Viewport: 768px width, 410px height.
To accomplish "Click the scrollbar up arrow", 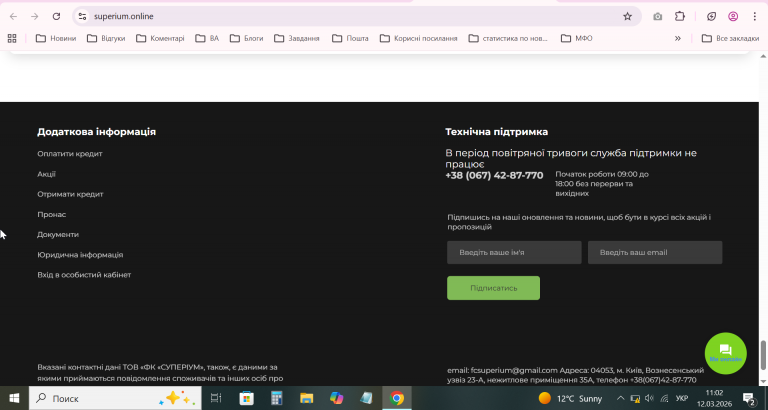I will (763, 56).
